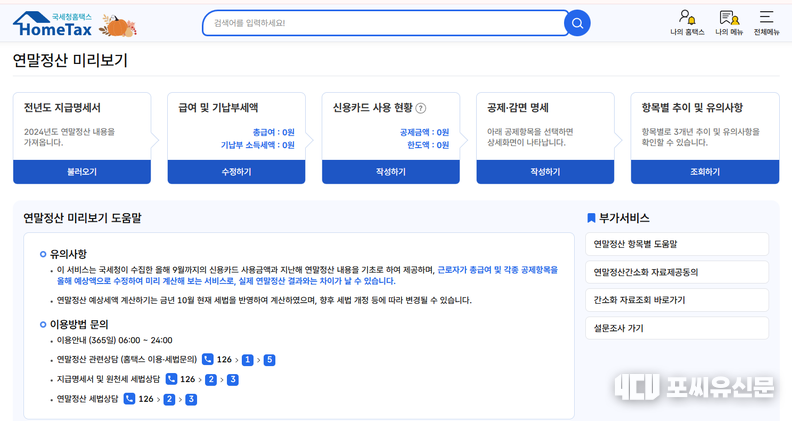Viewport: 792px width, 421px height.
Task: Open 연말정산 항목별 도움말 link
Action: coord(677,244)
